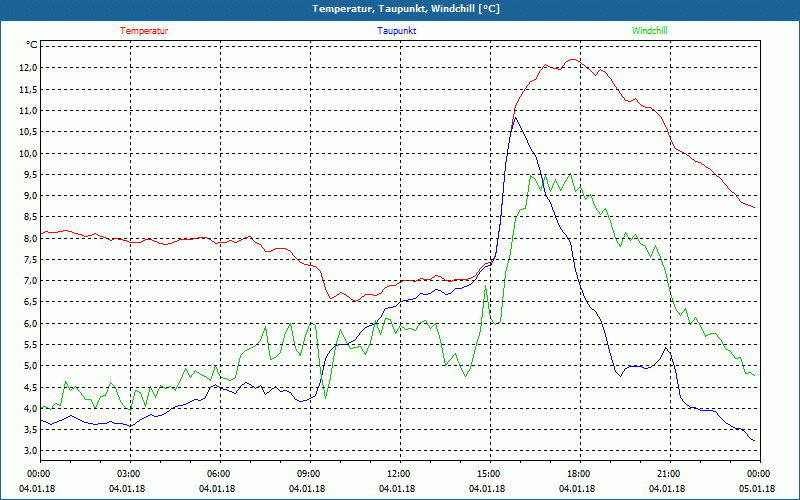800x500 pixels.
Task: Click the '5,0' y-axis value
Action: coord(30,366)
